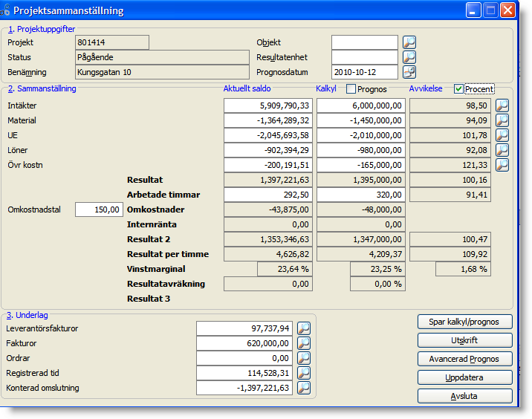
Task: Open details magnifier for UE row
Action: (502, 135)
